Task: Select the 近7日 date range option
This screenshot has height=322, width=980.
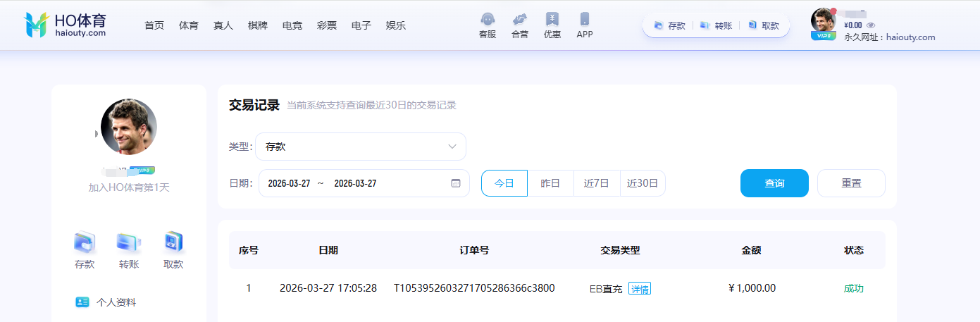Action: point(596,183)
